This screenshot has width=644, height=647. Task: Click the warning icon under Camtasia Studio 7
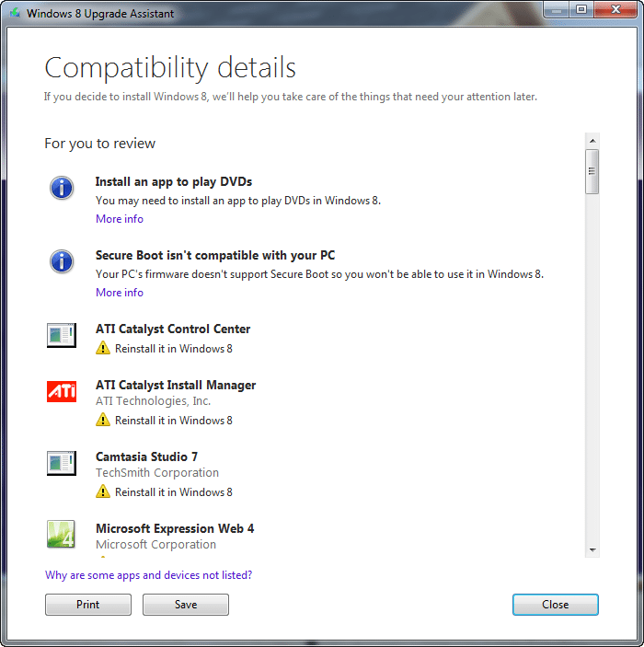[103, 491]
